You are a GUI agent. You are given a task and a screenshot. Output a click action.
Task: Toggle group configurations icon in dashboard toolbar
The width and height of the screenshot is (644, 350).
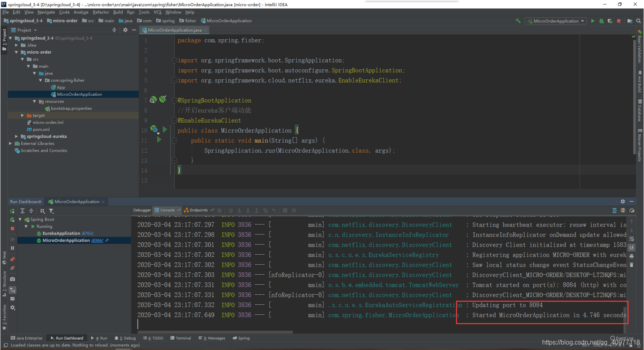click(x=43, y=211)
